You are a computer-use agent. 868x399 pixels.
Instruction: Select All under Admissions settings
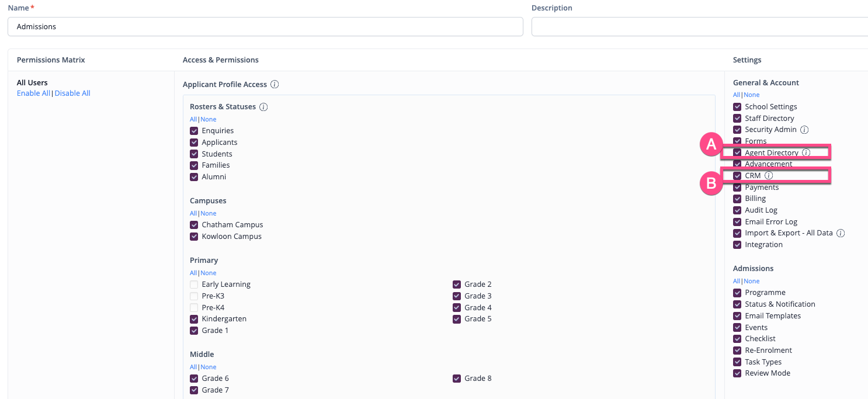[737, 281]
